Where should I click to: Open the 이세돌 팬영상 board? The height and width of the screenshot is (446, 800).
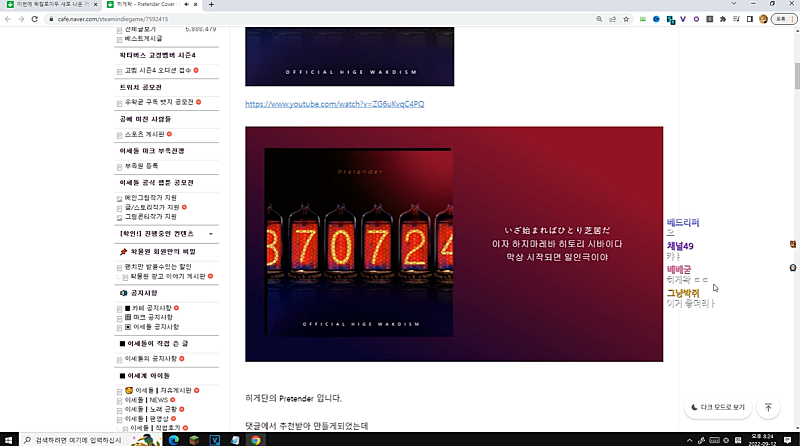[x=147, y=418]
